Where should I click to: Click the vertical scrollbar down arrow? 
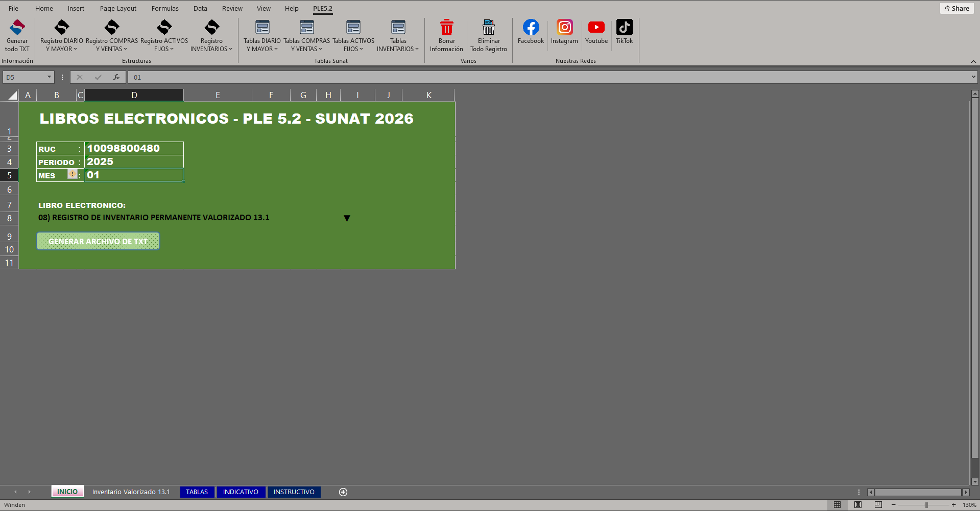click(x=975, y=481)
